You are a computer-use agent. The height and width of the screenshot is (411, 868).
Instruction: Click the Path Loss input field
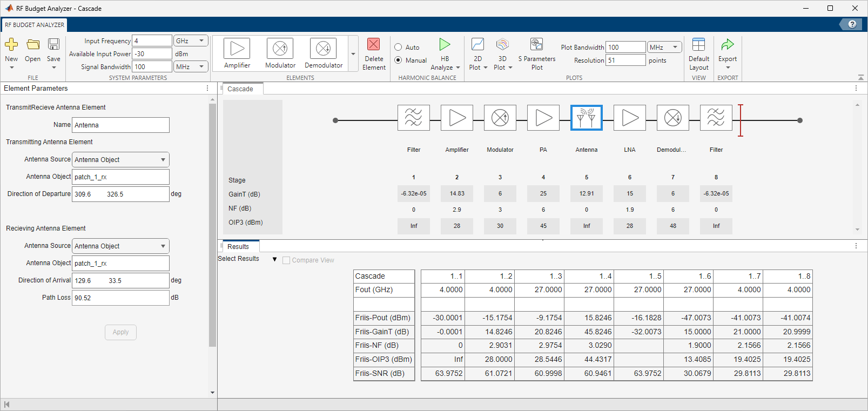(120, 298)
